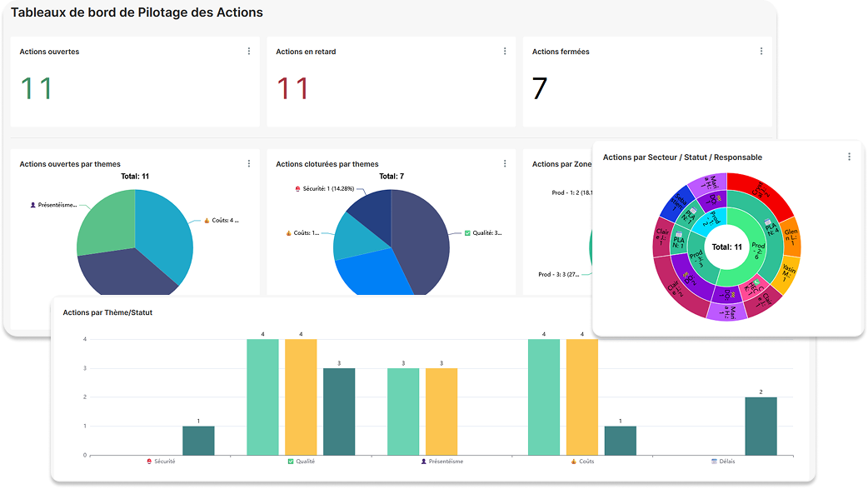Open the options menu of Actions ouvertes par themes
Image resolution: width=868 pixels, height=489 pixels.
(248, 163)
